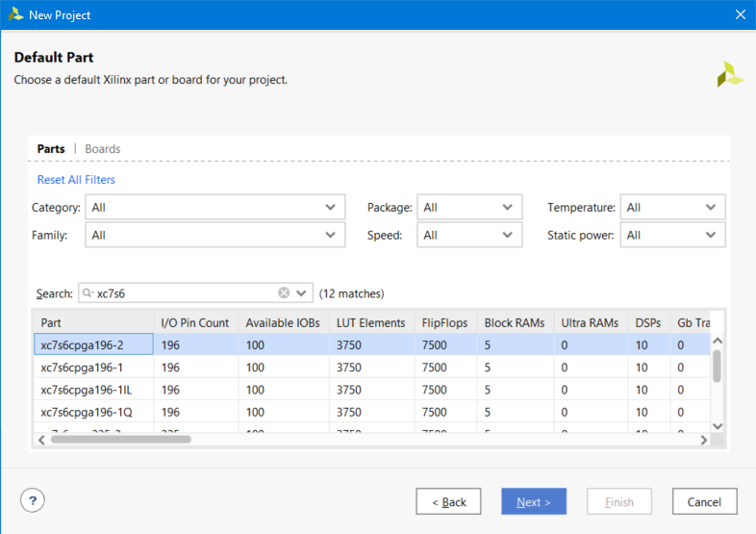The width and height of the screenshot is (756, 534).
Task: Clear the search field text
Action: click(x=284, y=293)
